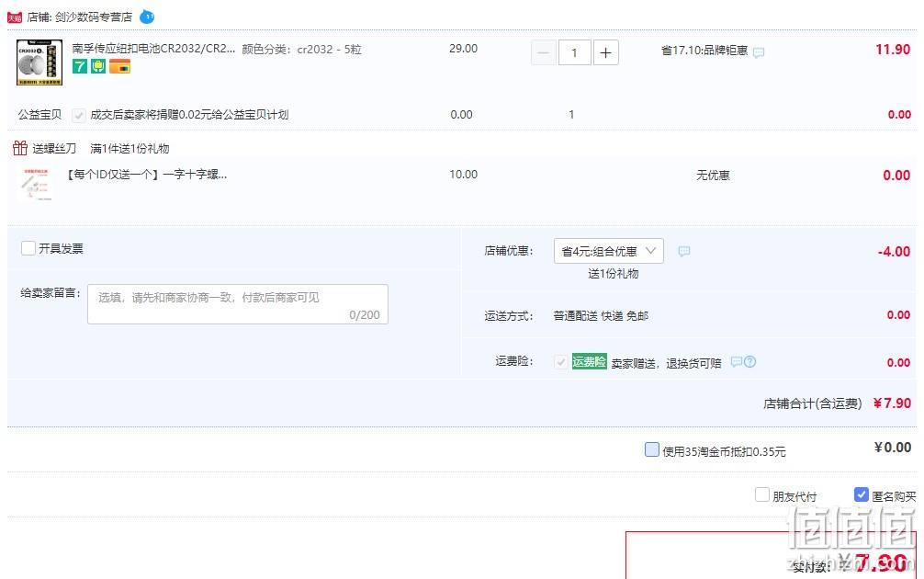Image resolution: width=924 pixels, height=579 pixels.
Task: Open the CR2032 battery product thumbnail
Action: pyautogui.click(x=39, y=62)
